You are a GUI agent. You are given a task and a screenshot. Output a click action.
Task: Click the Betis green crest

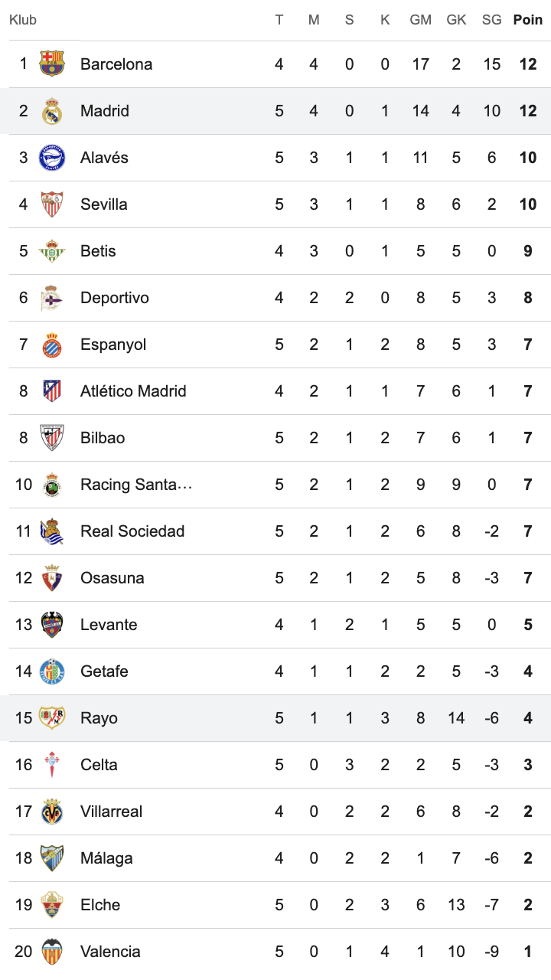click(x=52, y=251)
